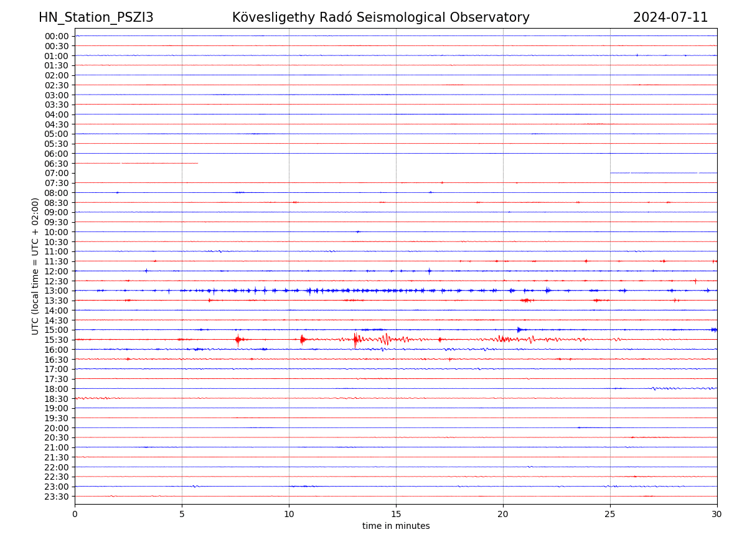Click the x-axis tick label 15
The image size is (747, 560).
pos(396,514)
